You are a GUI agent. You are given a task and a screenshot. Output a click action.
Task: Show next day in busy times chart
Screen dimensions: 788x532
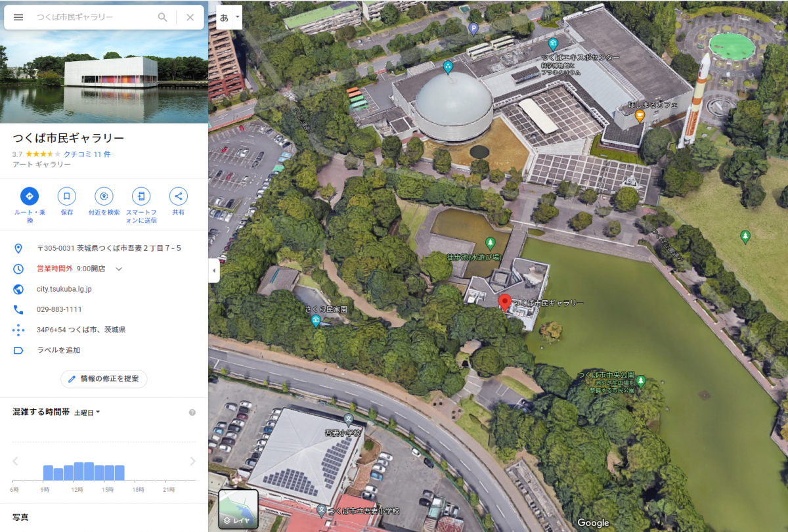click(192, 461)
